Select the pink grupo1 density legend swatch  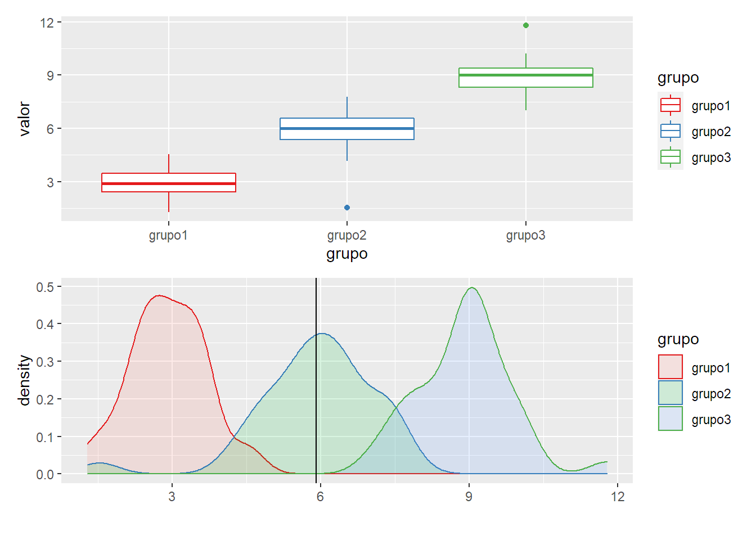click(x=670, y=367)
